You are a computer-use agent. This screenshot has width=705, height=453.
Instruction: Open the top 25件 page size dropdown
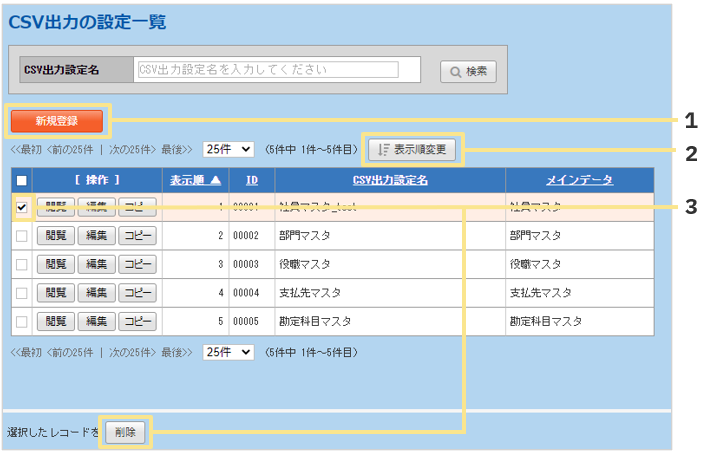228,149
